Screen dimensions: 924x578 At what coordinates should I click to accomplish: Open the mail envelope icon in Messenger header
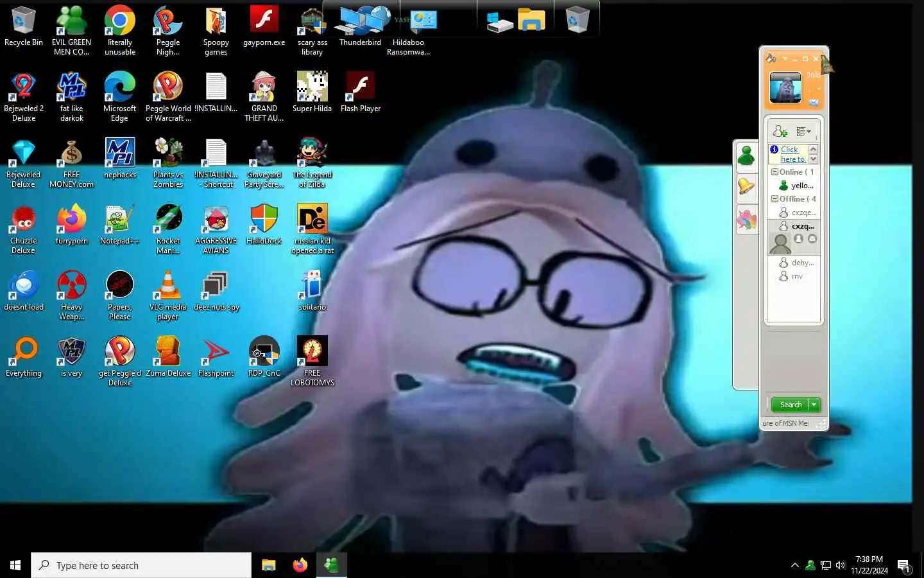[814, 102]
